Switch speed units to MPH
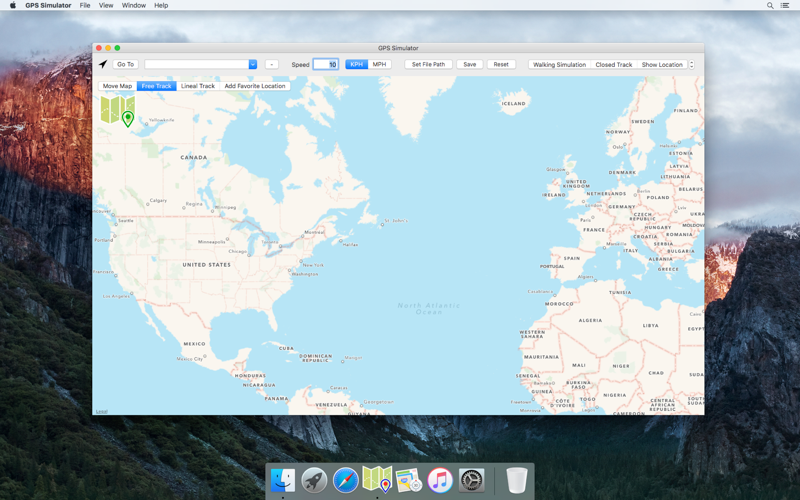 coord(379,64)
